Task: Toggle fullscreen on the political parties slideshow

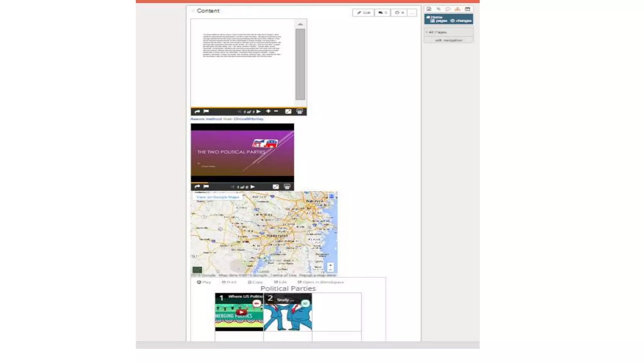Action: 275,187
